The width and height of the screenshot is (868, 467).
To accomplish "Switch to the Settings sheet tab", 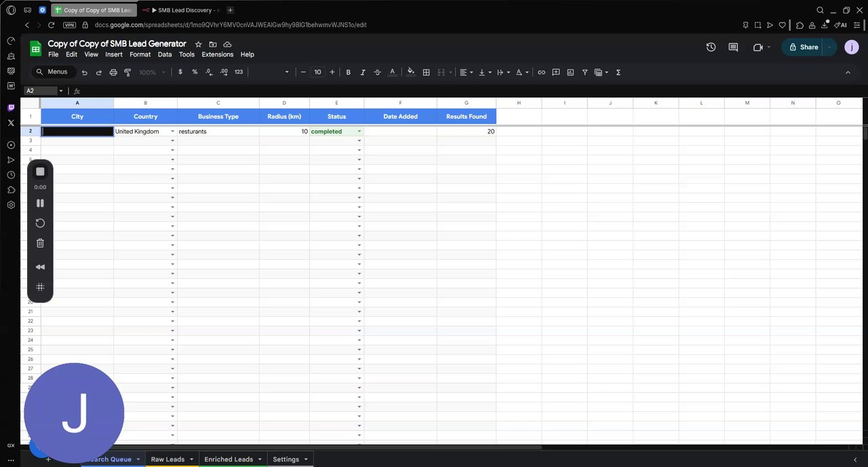I will point(285,460).
